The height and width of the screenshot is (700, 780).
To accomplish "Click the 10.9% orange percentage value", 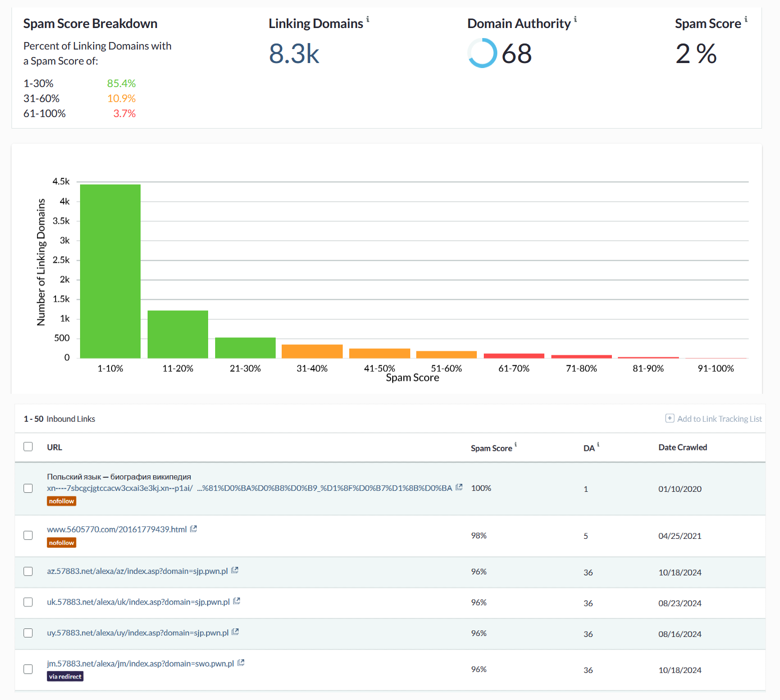I will [122, 99].
